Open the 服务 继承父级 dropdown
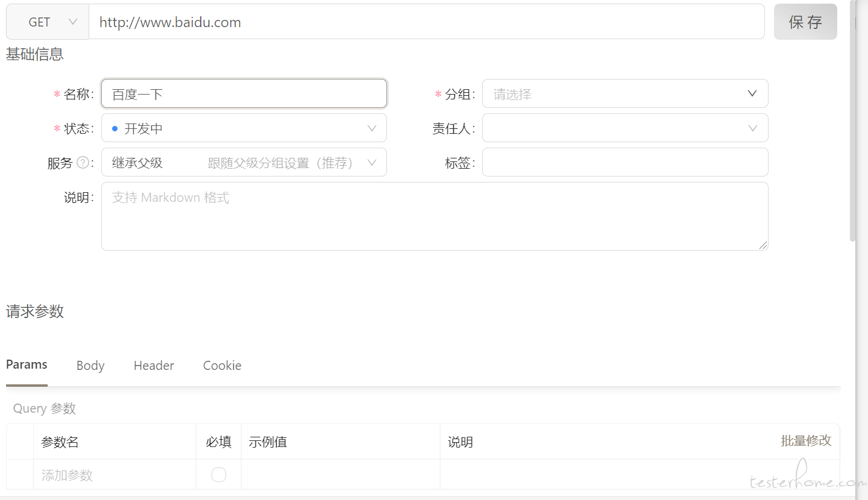868x500 pixels. click(x=244, y=162)
